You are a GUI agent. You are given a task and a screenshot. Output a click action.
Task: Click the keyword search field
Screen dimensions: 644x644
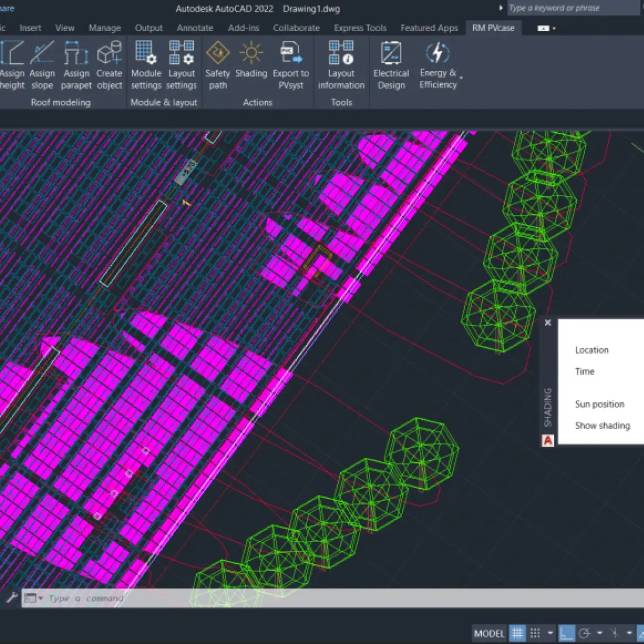(573, 8)
